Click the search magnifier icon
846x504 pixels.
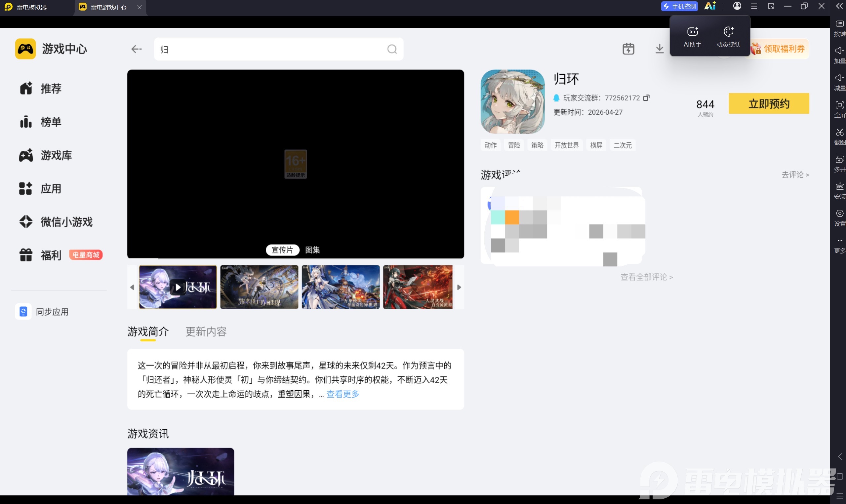[x=392, y=49]
